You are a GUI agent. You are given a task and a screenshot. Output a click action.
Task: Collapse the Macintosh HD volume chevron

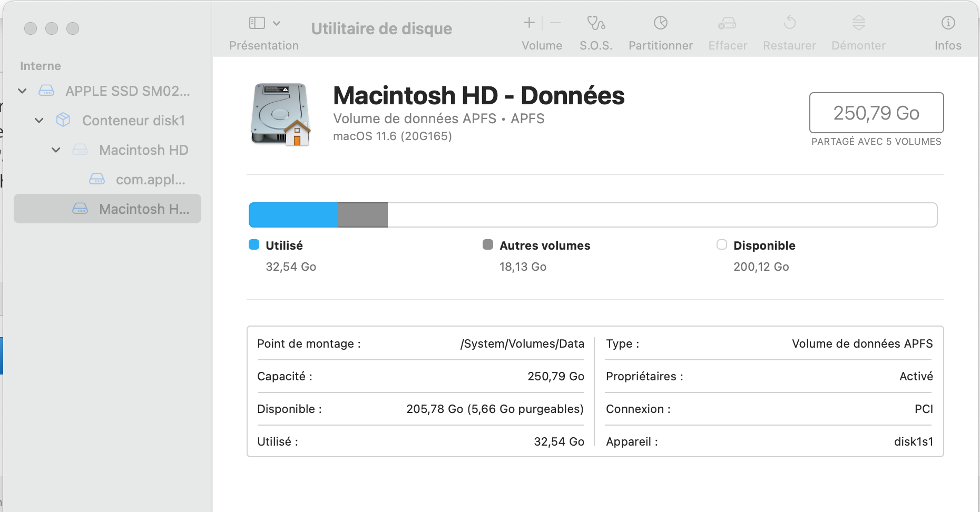[56, 150]
